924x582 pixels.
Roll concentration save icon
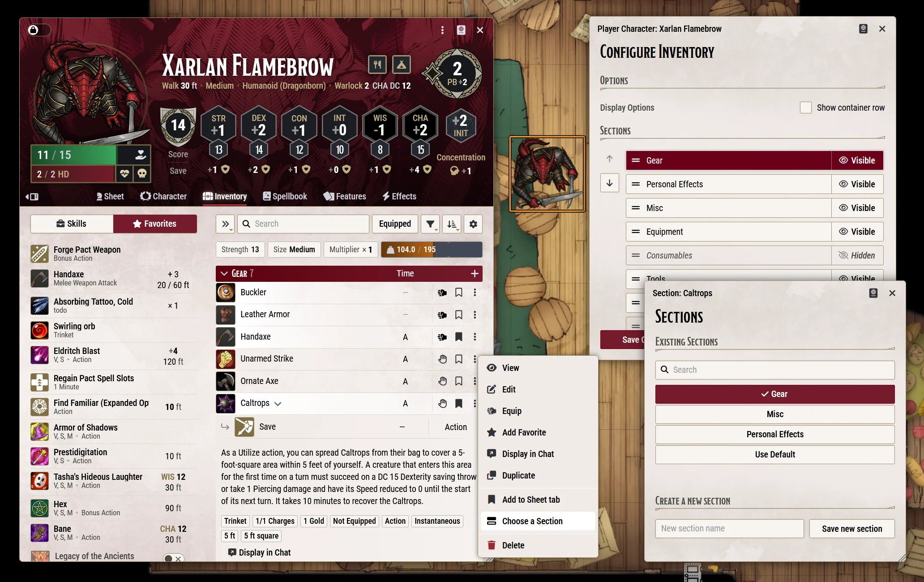click(454, 171)
